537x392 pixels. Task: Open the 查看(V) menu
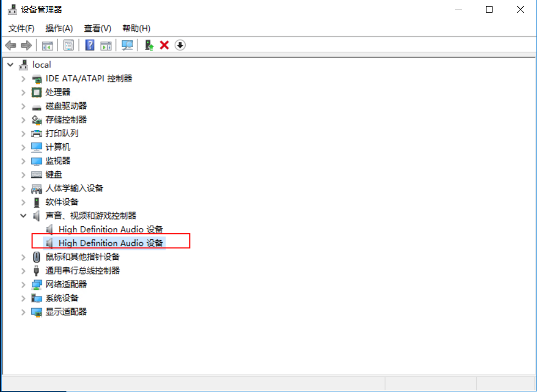pos(97,28)
